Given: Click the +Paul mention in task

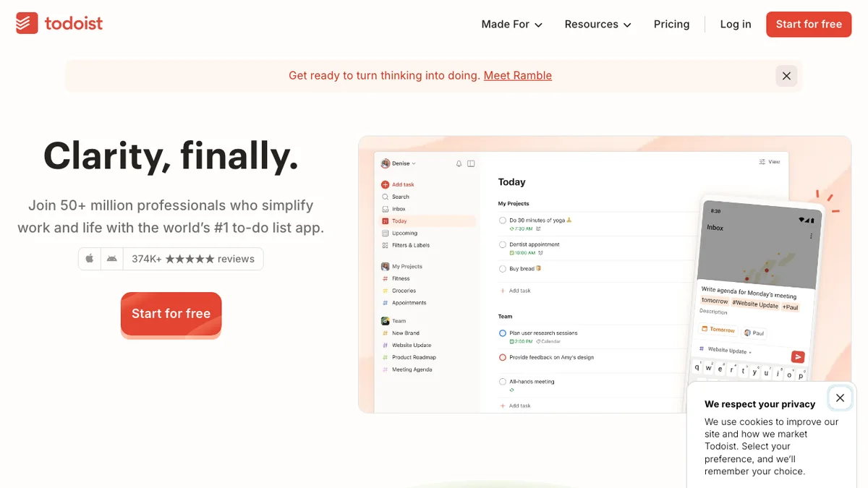Looking at the screenshot, I should tap(790, 307).
